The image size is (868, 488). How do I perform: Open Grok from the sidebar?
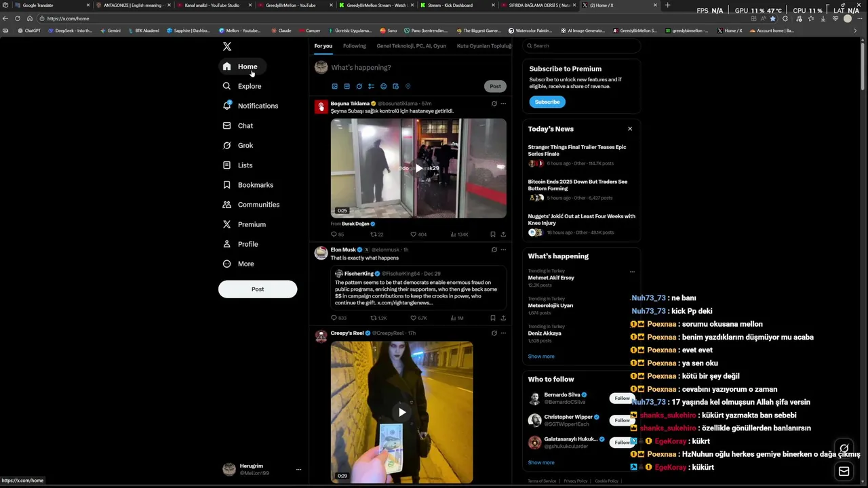[238, 145]
